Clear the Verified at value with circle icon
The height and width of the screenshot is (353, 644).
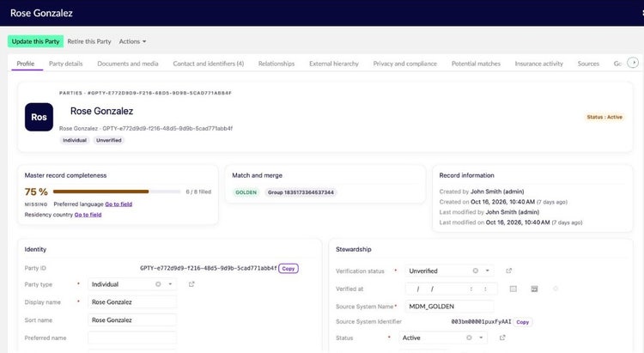556,289
